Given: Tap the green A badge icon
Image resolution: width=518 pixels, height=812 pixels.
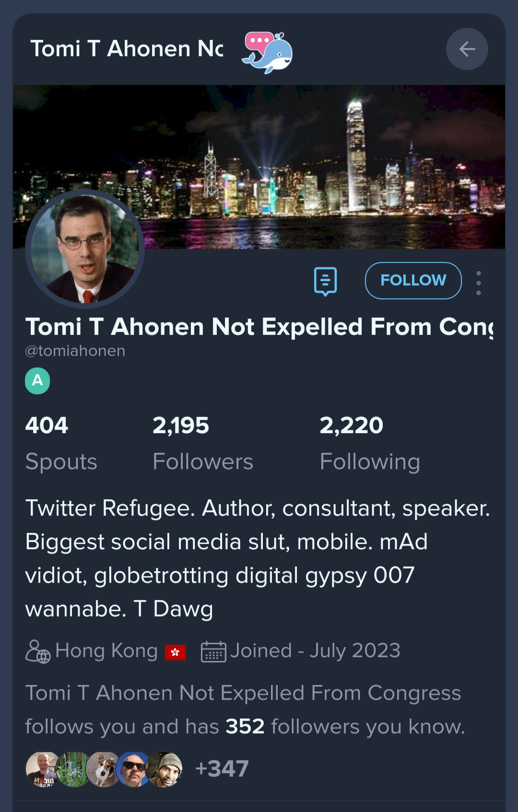Looking at the screenshot, I should point(37,381).
